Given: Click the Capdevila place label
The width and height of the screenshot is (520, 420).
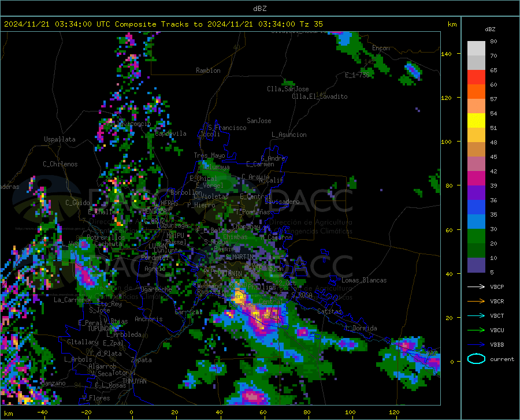Looking at the screenshot, I should click(170, 133).
